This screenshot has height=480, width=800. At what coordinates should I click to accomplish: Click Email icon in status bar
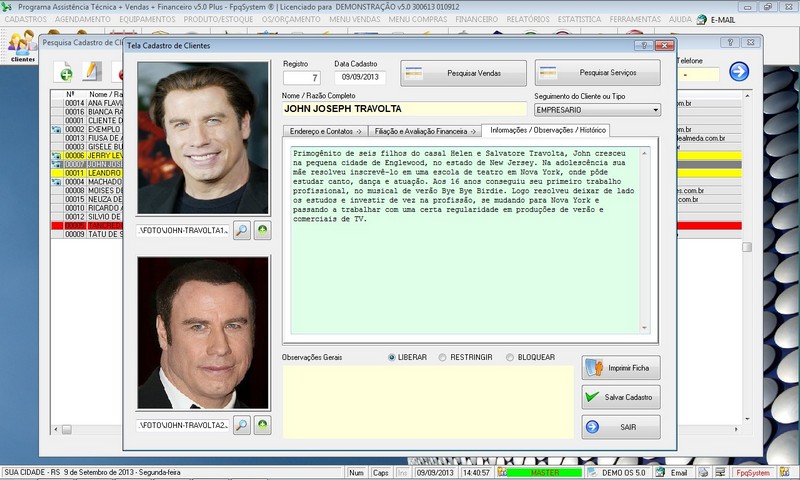[672, 472]
